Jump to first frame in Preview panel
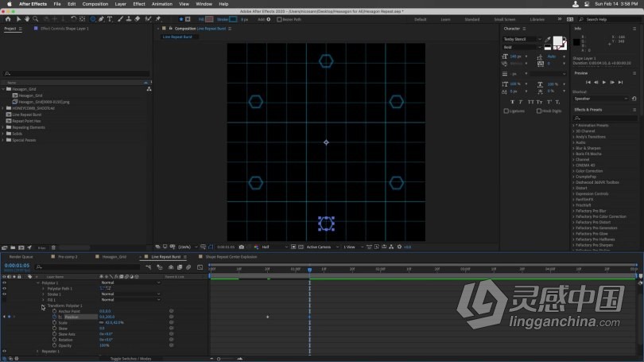The image size is (644, 362). [x=588, y=83]
